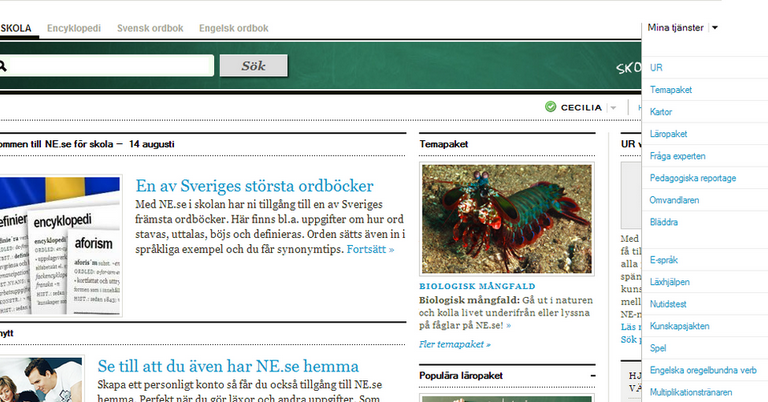Open 'Se till att du även har NE.se hemma'
Screen dimensions: 768x402
click(x=228, y=366)
